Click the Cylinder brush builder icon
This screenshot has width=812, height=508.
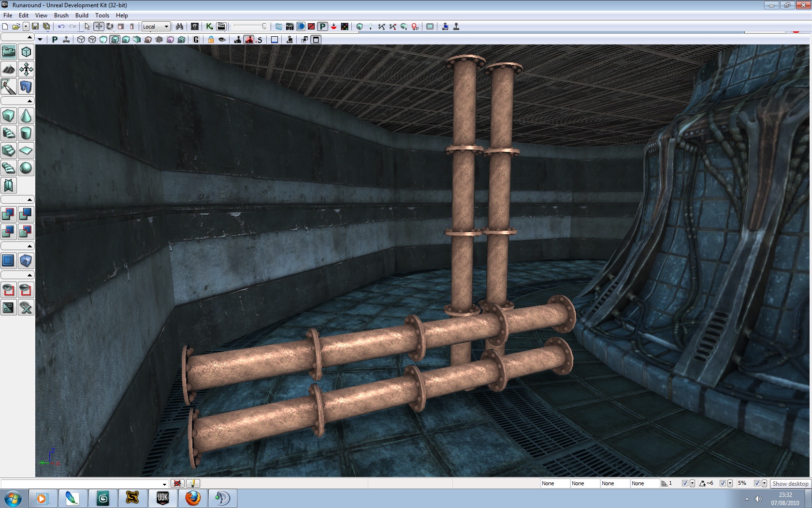[x=26, y=133]
